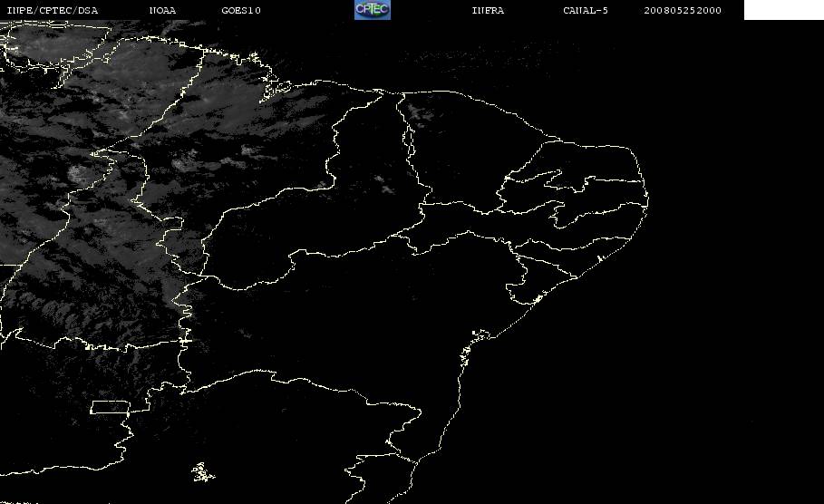This screenshot has width=824, height=504.
Task: Click the CANAL-5 channel label
Action: pos(586,11)
